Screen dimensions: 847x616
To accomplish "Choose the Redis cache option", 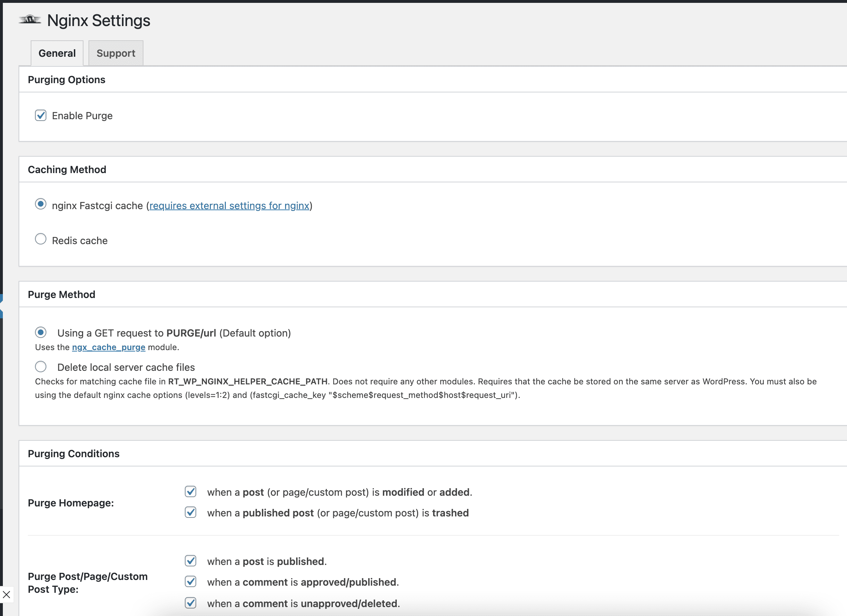I will coord(41,239).
